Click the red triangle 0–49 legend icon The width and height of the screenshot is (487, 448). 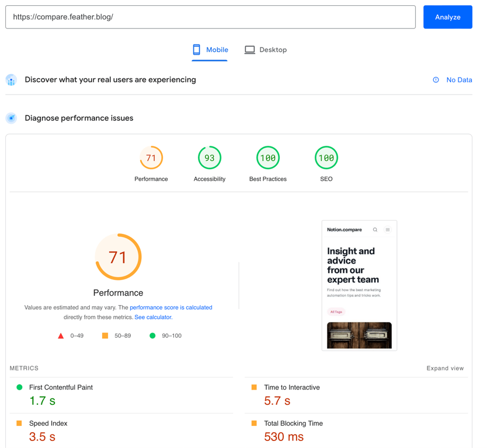(61, 335)
